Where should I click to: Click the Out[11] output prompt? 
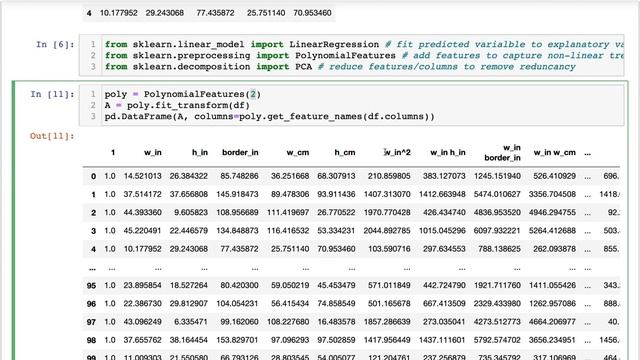(x=53, y=136)
